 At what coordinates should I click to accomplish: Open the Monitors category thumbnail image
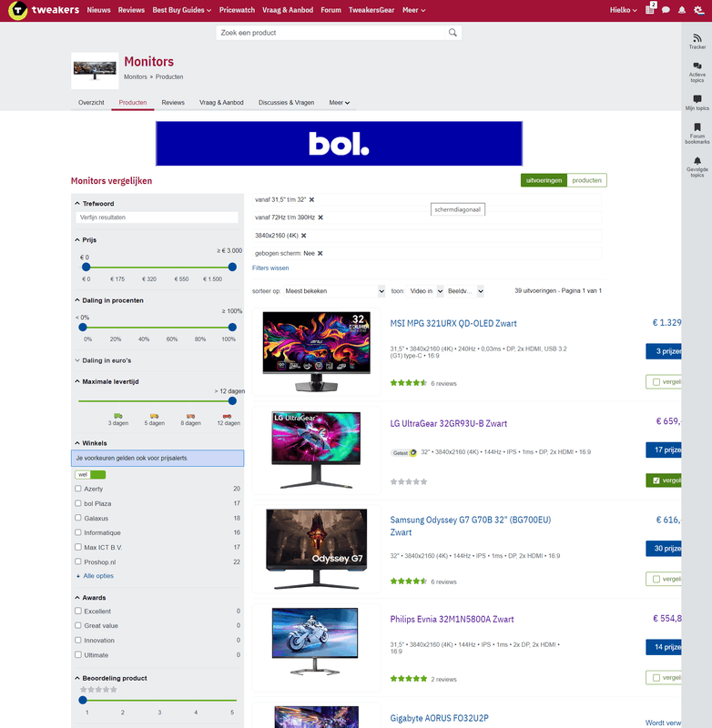pos(95,71)
